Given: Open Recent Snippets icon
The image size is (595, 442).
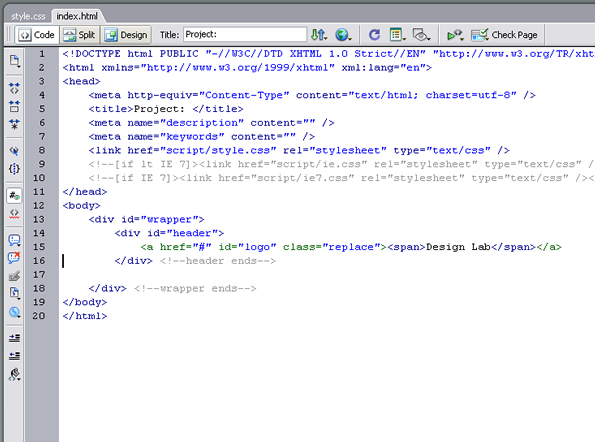Looking at the screenshot, I should point(14,293).
